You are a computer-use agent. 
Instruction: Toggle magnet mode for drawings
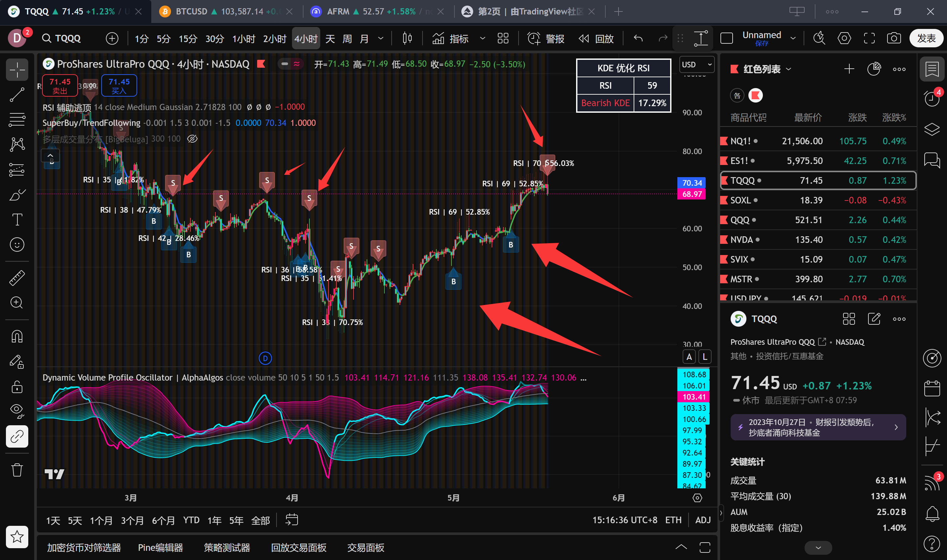pyautogui.click(x=17, y=336)
